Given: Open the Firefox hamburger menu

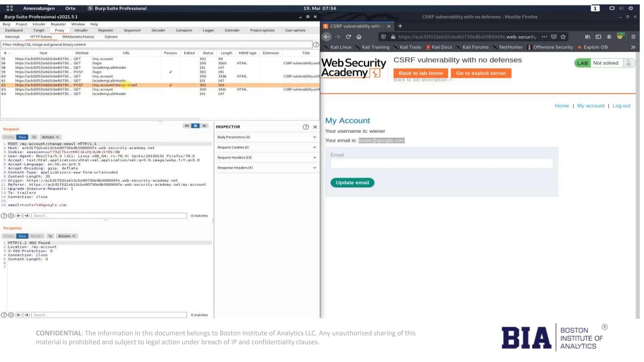Looking at the screenshot, I should 633,37.
